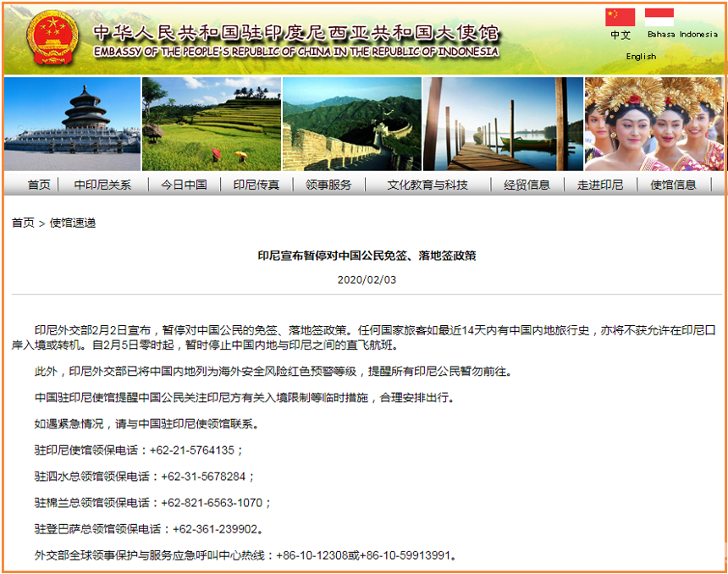Open the 印尼传真 menu item
The width and height of the screenshot is (728, 574).
click(256, 185)
